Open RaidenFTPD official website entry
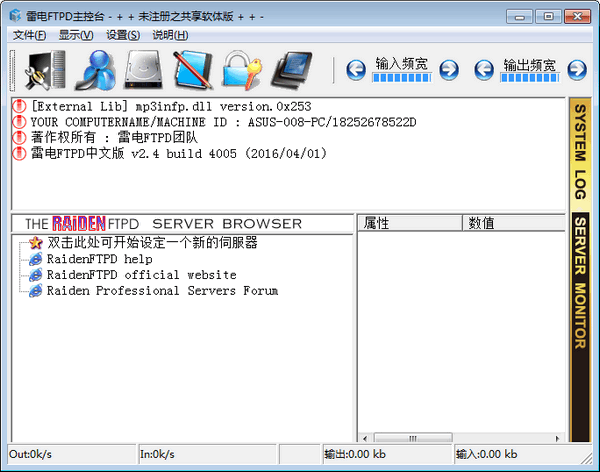600x472 pixels. coord(142,275)
